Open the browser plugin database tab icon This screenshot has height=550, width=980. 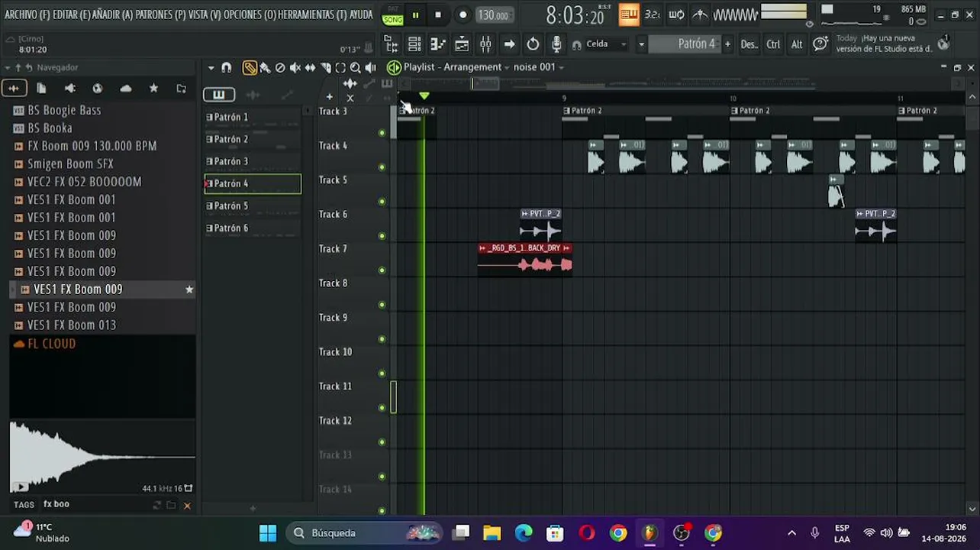point(69,89)
